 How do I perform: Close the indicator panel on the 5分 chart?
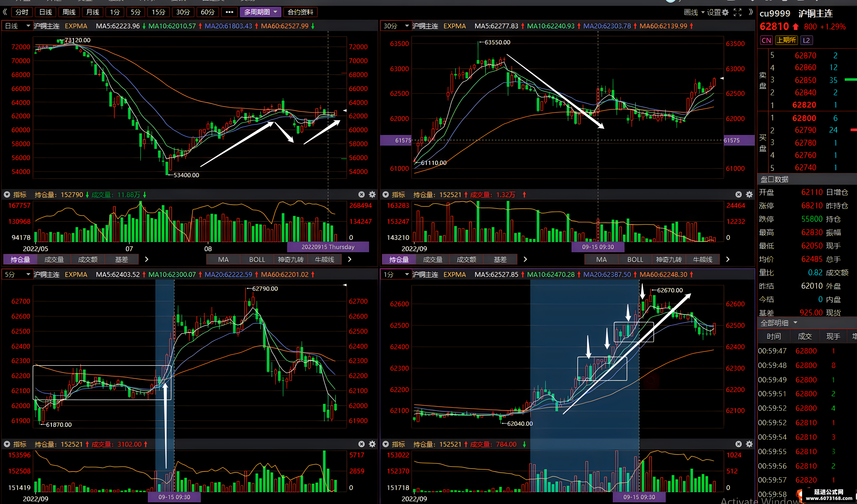[362, 444]
